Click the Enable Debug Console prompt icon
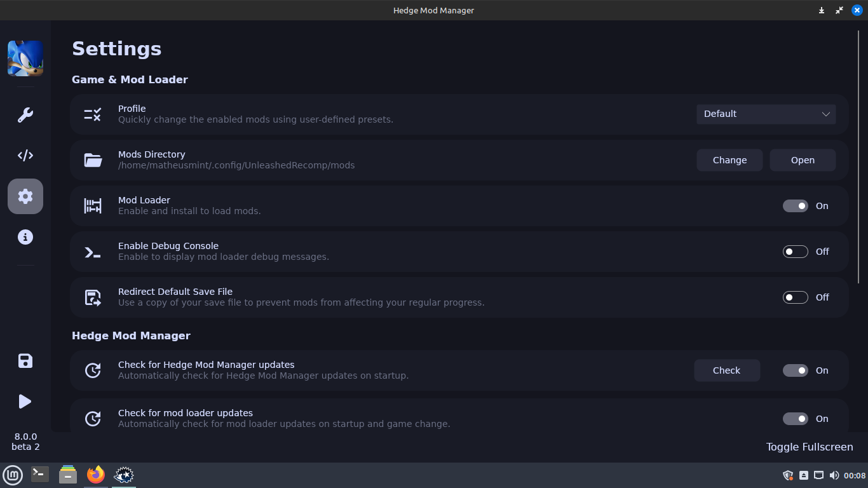Screen dimensions: 868x488 pos(93,252)
